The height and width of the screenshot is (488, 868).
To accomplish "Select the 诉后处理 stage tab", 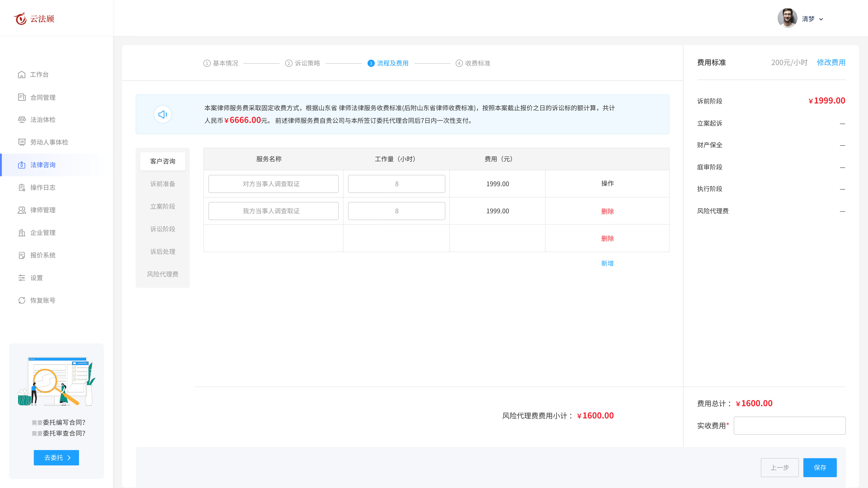I will click(x=163, y=252).
